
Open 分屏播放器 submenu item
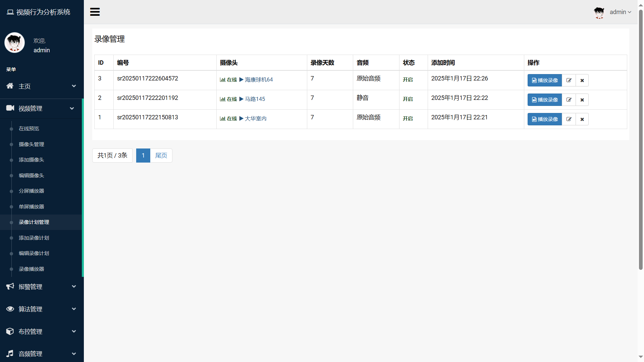32,191
